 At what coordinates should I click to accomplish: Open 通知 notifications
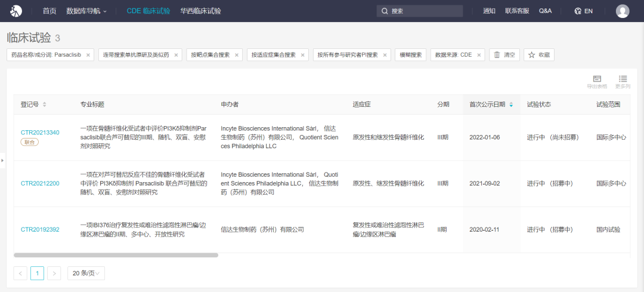point(489,11)
